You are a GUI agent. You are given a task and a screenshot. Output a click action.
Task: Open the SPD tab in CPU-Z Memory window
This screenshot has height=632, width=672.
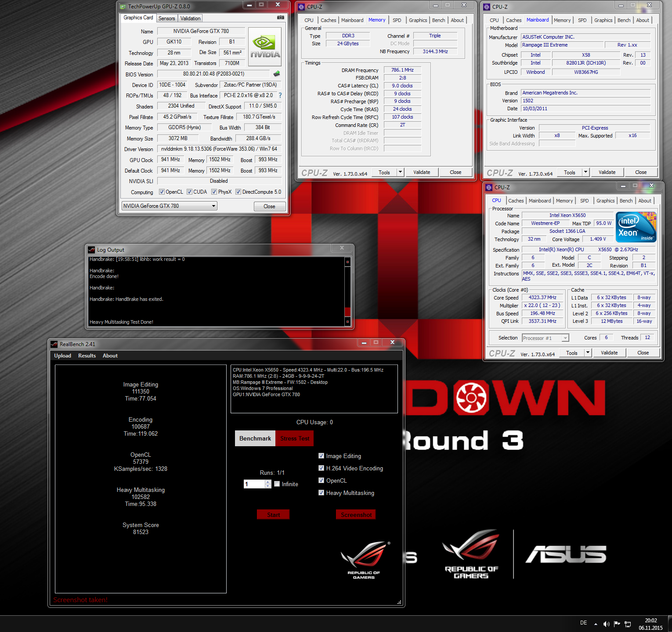click(x=397, y=20)
